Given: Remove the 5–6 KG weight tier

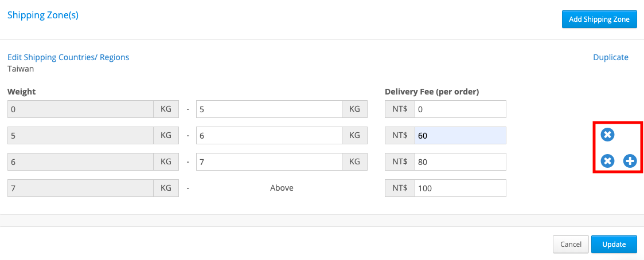Looking at the screenshot, I should [x=607, y=135].
